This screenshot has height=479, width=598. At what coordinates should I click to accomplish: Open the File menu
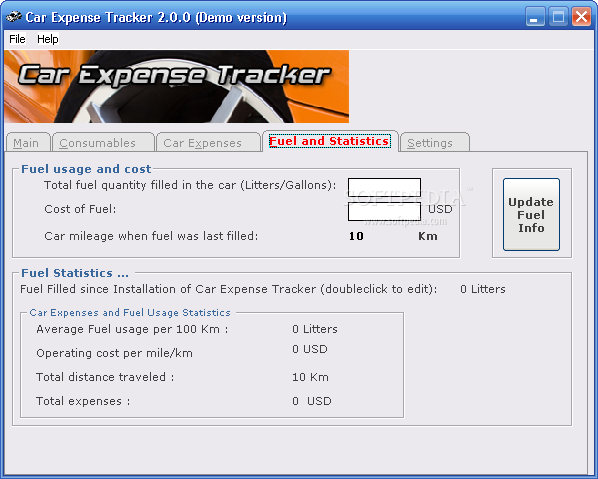tap(17, 39)
